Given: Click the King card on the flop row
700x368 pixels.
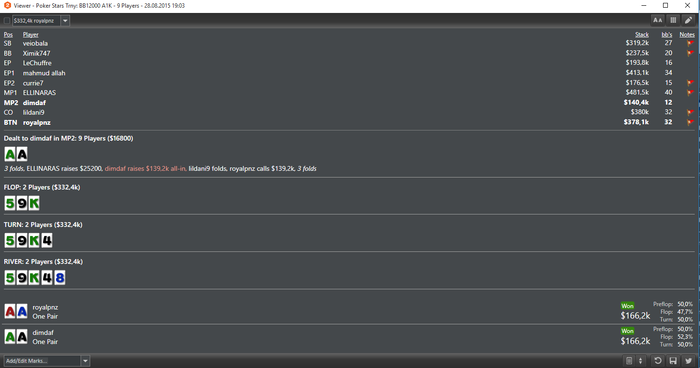Looking at the screenshot, I should click(x=34, y=204).
